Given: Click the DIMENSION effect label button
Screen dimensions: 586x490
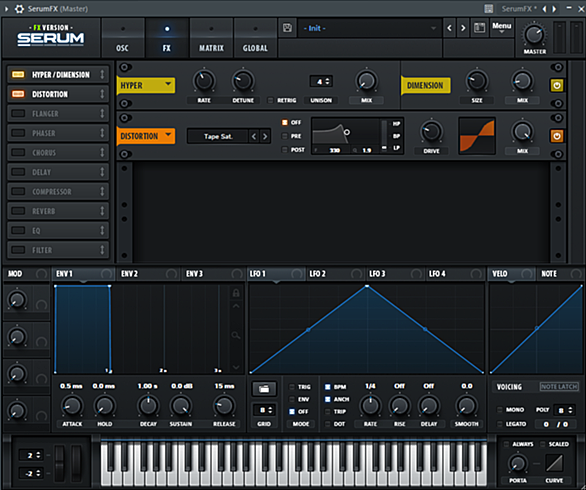Looking at the screenshot, I should click(425, 85).
